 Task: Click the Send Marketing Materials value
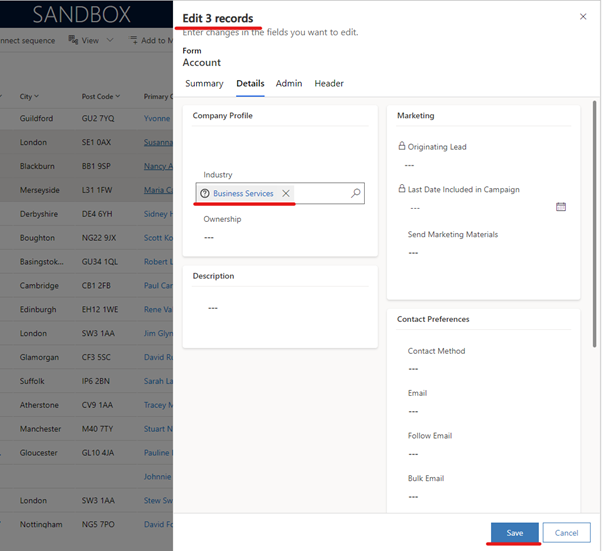pyautogui.click(x=413, y=253)
